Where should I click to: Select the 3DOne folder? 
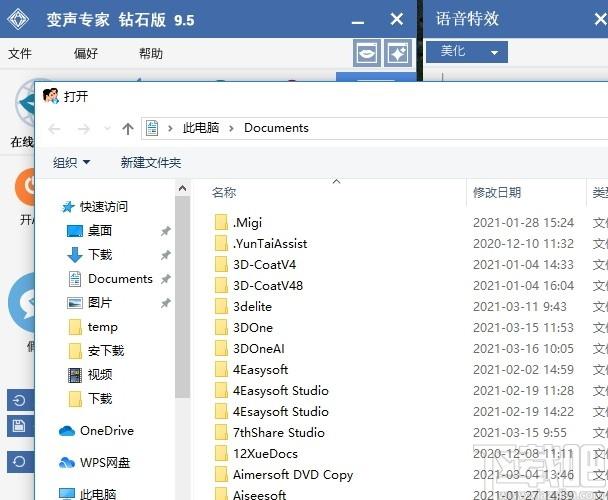click(244, 327)
